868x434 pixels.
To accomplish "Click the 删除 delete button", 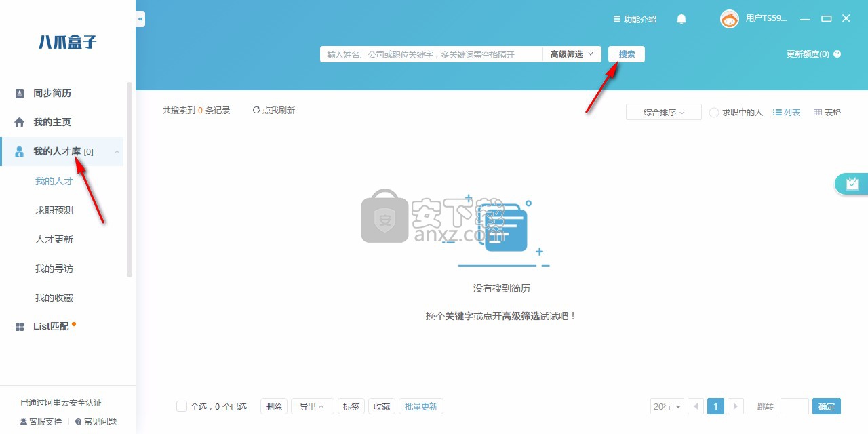I will pyautogui.click(x=274, y=406).
